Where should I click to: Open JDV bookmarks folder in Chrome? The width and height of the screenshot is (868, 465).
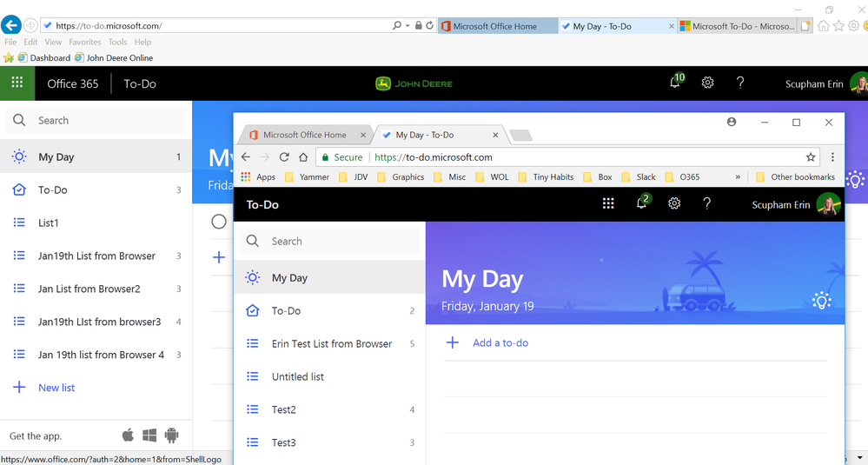tap(353, 177)
